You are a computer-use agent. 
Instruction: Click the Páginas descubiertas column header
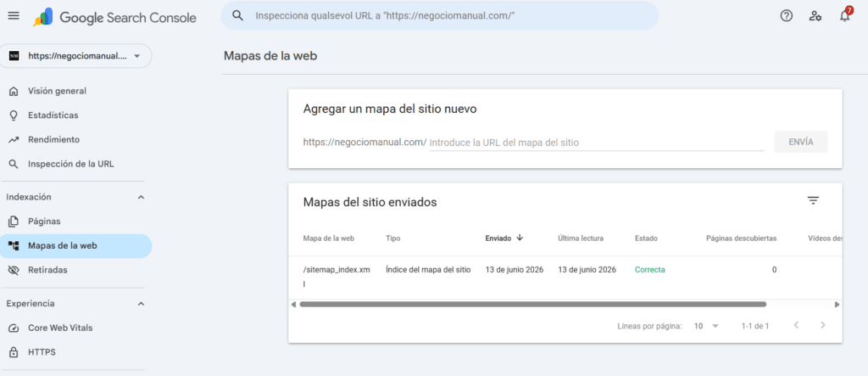tap(741, 238)
